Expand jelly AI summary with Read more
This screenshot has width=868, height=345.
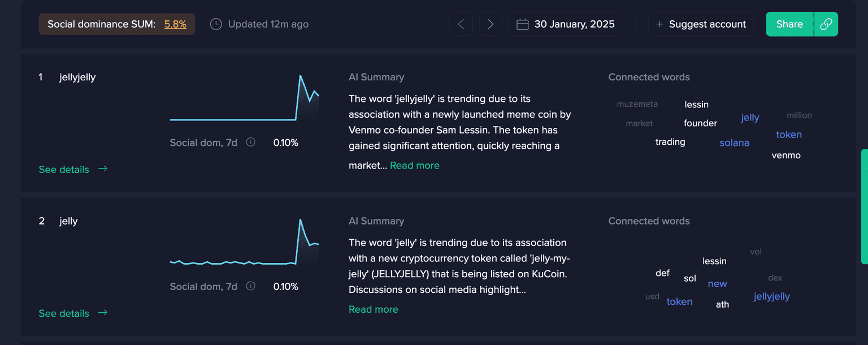click(x=374, y=309)
